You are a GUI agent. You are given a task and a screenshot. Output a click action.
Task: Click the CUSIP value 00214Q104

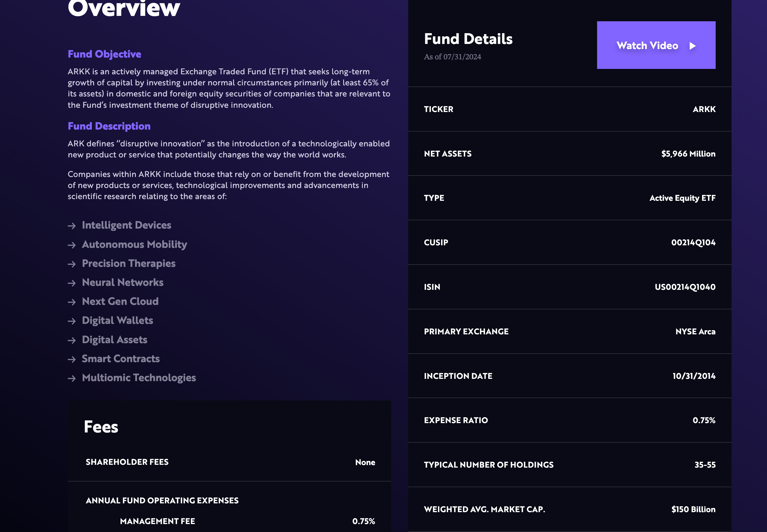point(693,243)
